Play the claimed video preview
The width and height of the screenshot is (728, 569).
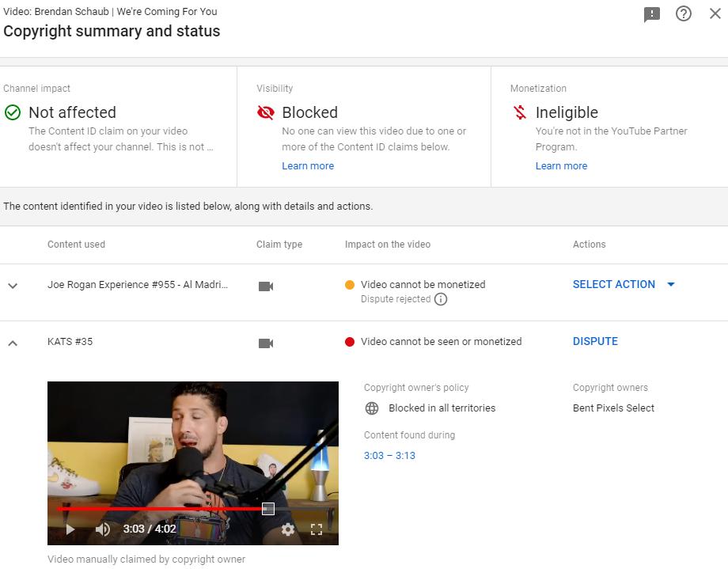70,529
